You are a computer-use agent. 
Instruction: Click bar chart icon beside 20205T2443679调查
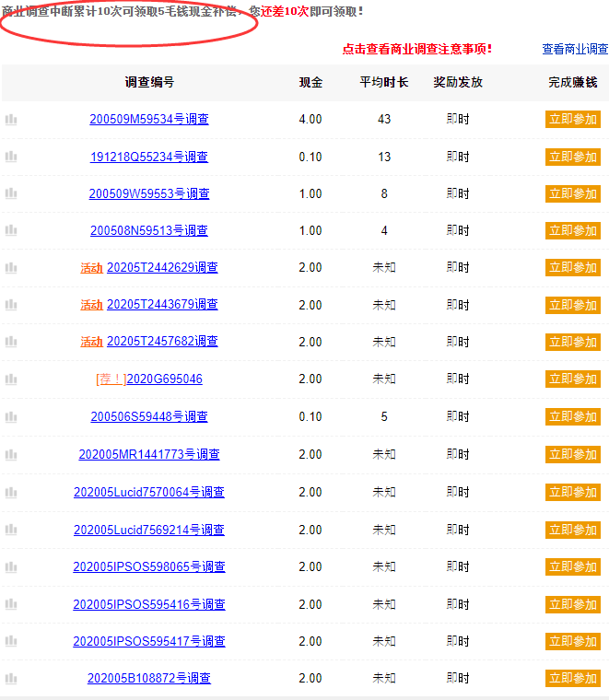click(11, 305)
